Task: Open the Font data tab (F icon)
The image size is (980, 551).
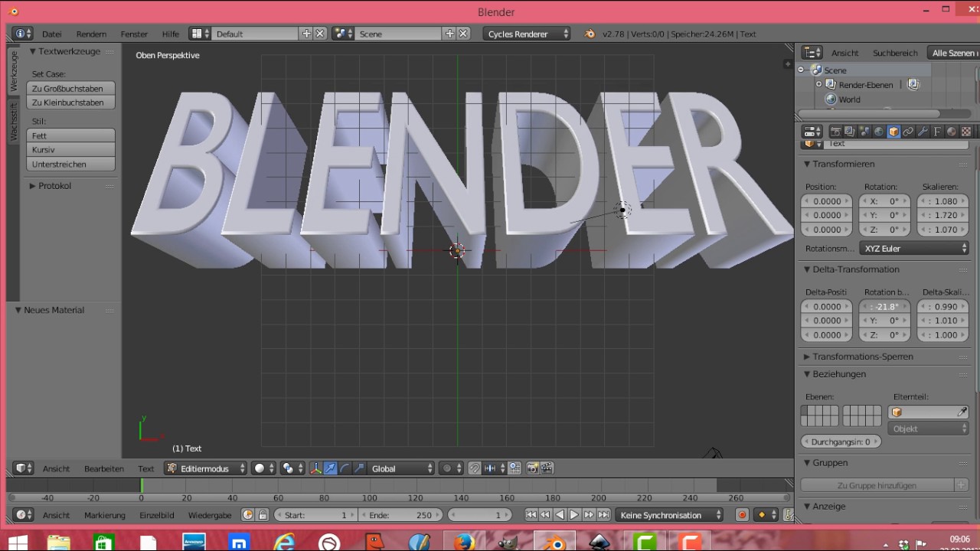Action: (x=937, y=132)
